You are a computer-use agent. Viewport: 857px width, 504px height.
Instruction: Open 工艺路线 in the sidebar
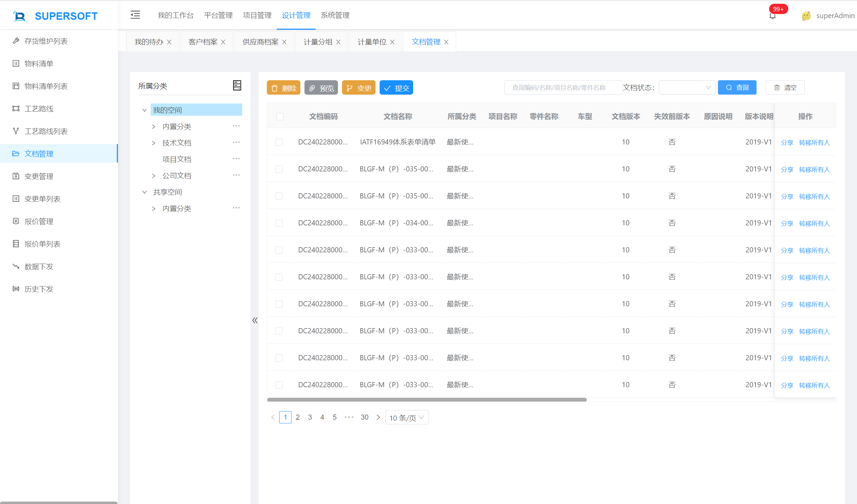click(x=59, y=109)
